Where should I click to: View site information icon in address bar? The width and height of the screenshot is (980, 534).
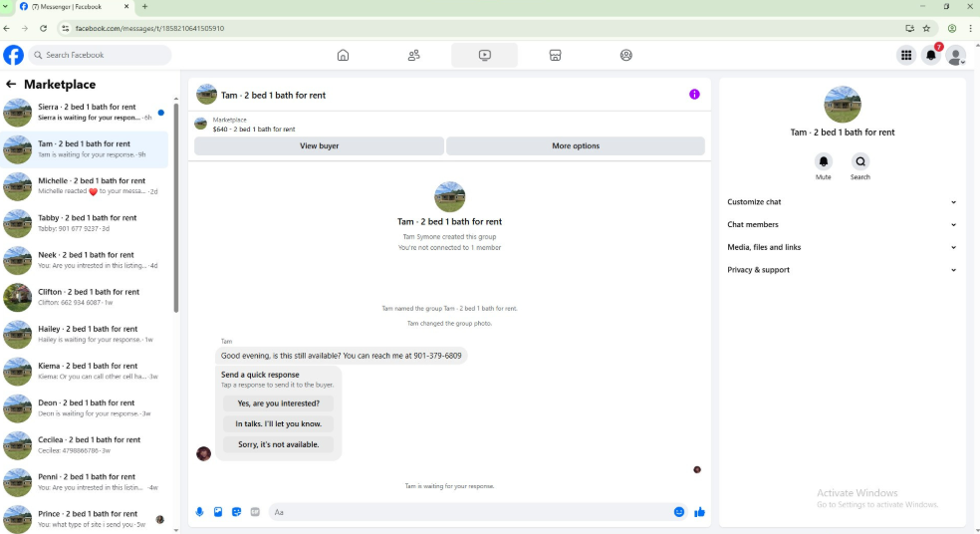65,28
